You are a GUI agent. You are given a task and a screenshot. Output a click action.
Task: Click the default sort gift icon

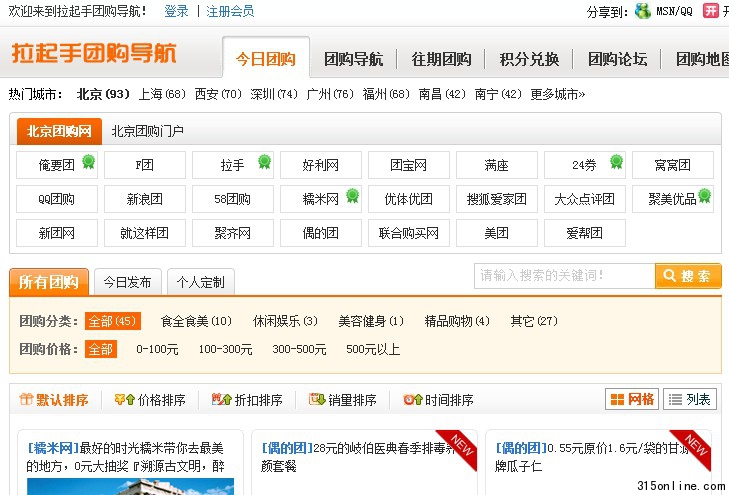click(x=26, y=399)
